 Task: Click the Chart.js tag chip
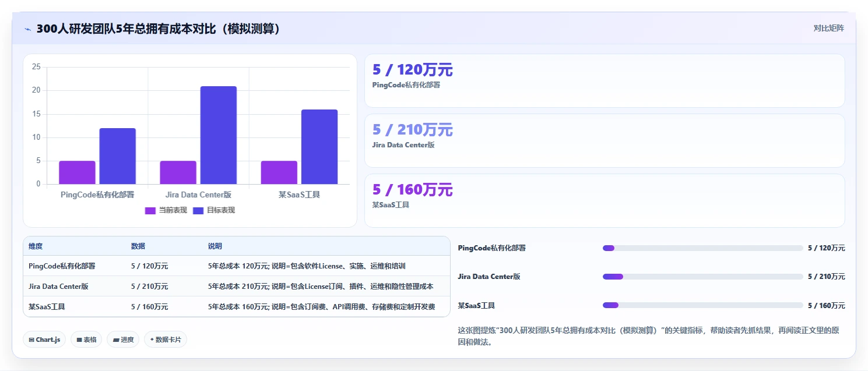coord(44,340)
